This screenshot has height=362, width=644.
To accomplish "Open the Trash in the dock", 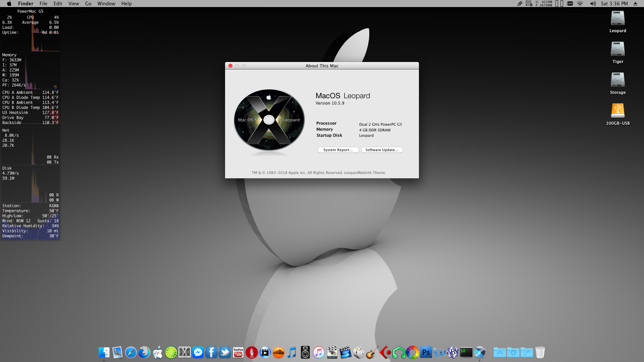I will pyautogui.click(x=540, y=352).
